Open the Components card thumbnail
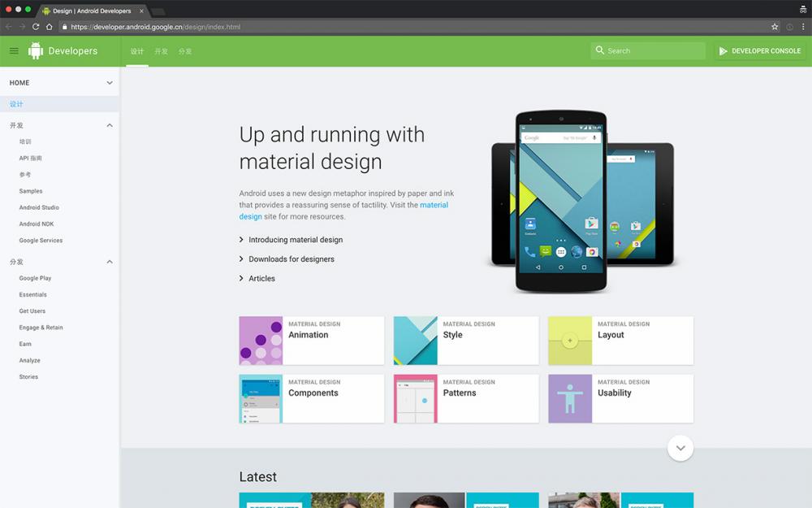812x508 pixels. click(261, 398)
